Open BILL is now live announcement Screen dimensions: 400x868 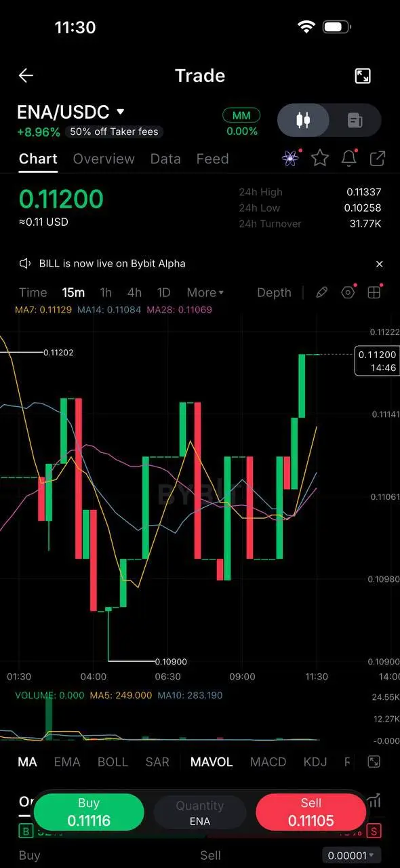click(113, 263)
